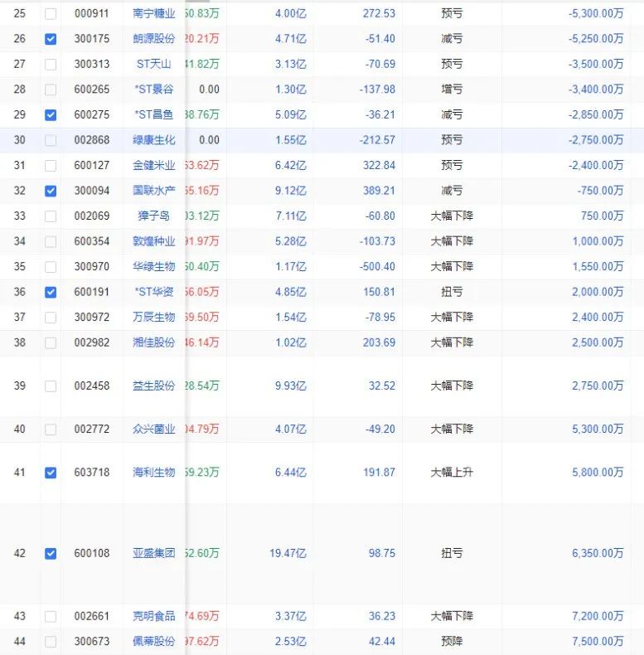Viewport: 644px width, 655px height.
Task: Click the -5,300.00万 forecast value
Action: (596, 14)
